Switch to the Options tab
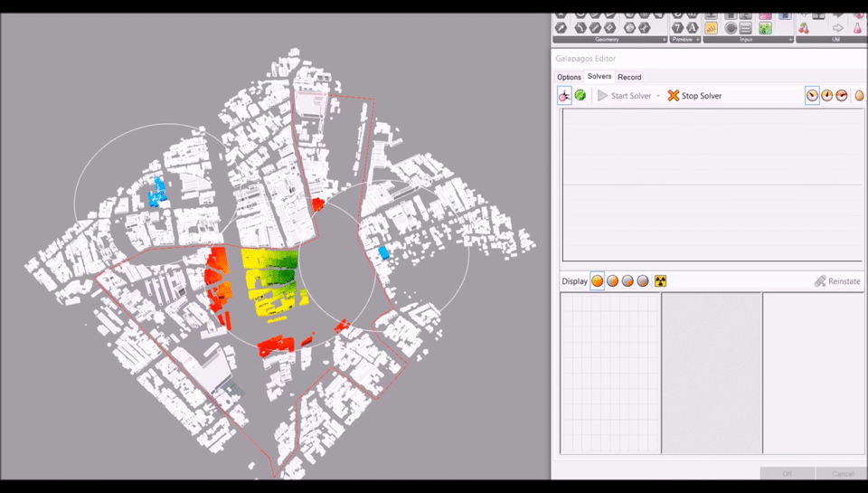 coord(569,77)
